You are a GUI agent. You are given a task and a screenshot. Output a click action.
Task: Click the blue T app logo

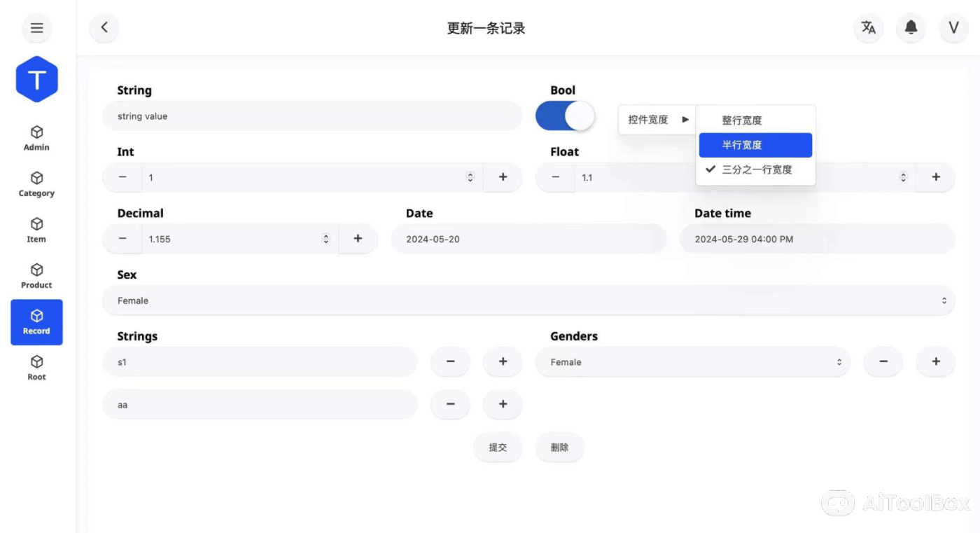click(x=36, y=79)
